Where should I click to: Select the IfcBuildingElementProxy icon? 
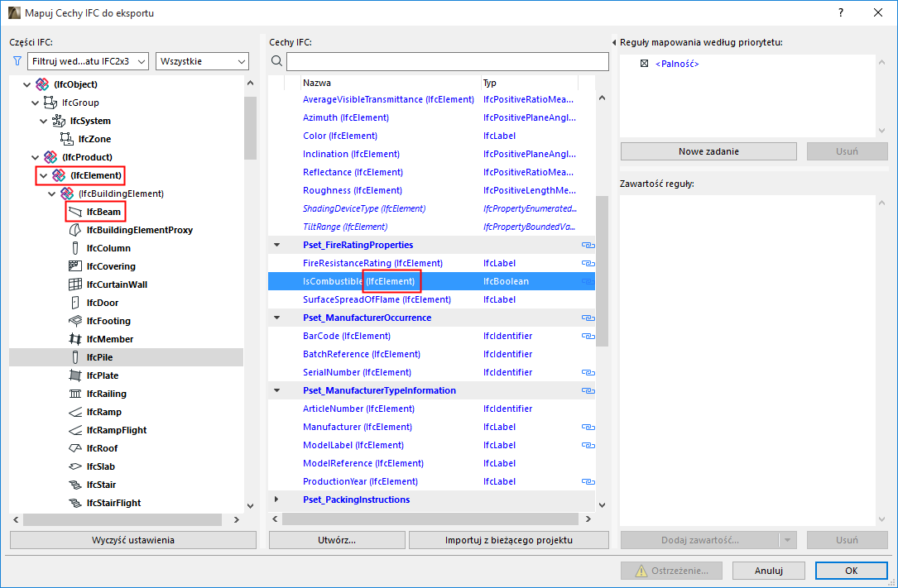pos(75,230)
